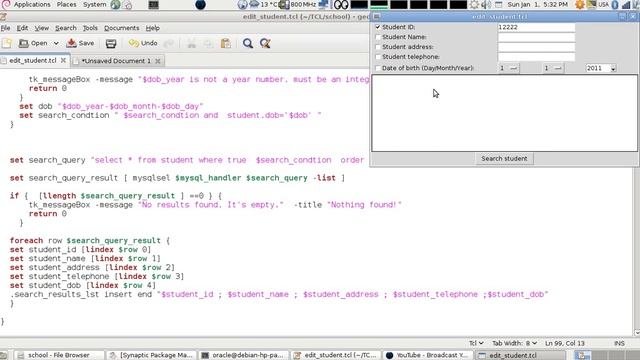Expand the recent files arrow beside Open

point(56,43)
